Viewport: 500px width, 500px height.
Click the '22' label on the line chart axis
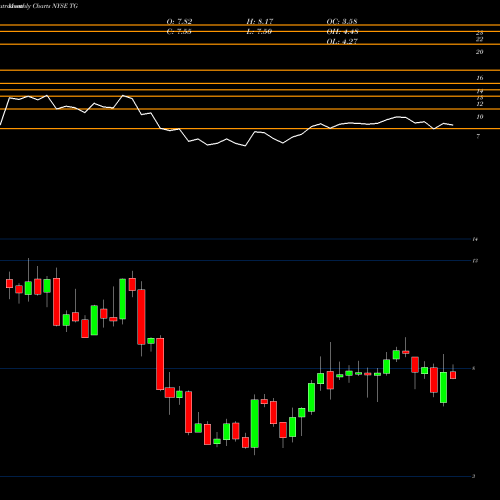click(x=479, y=39)
